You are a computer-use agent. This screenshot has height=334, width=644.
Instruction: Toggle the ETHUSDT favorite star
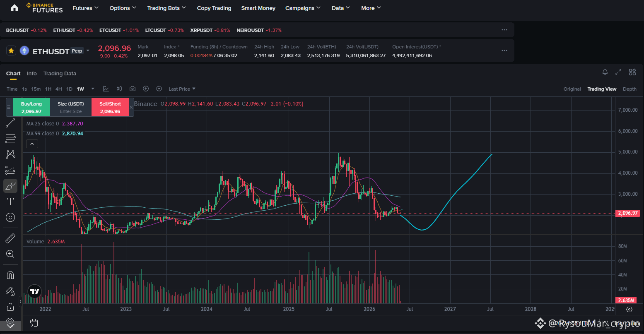click(x=11, y=50)
